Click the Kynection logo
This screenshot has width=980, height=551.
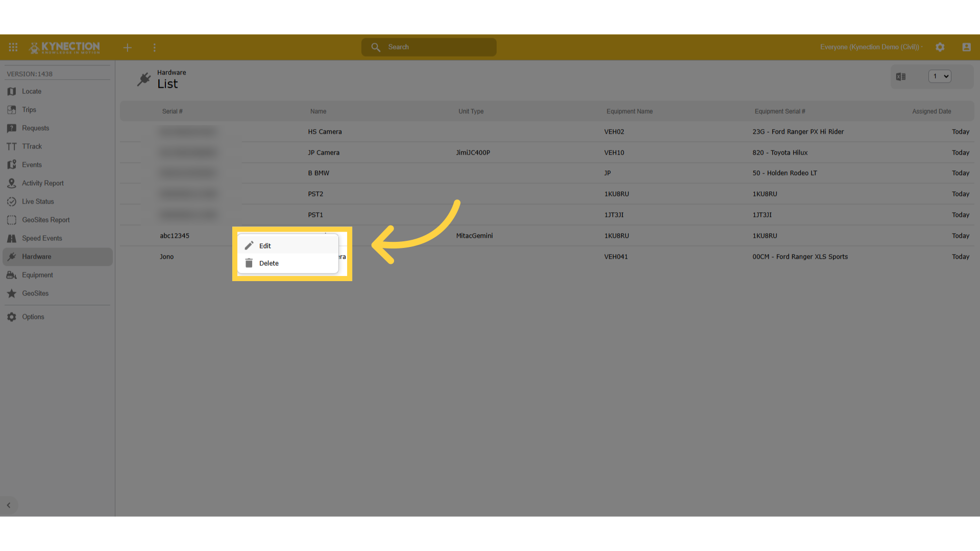pyautogui.click(x=65, y=47)
